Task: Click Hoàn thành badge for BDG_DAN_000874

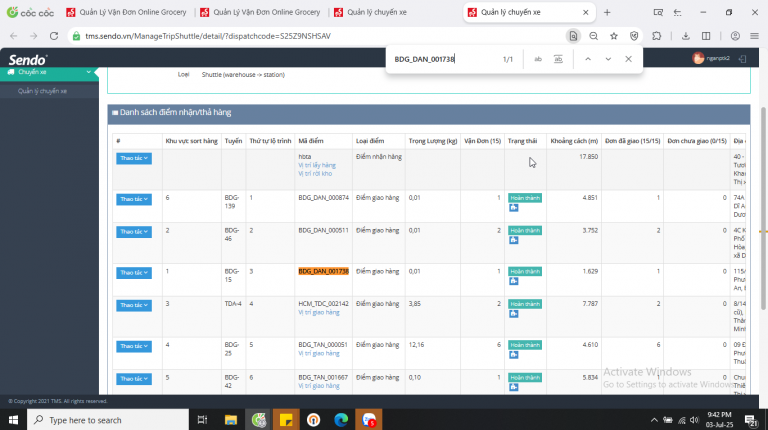Action: (525, 198)
